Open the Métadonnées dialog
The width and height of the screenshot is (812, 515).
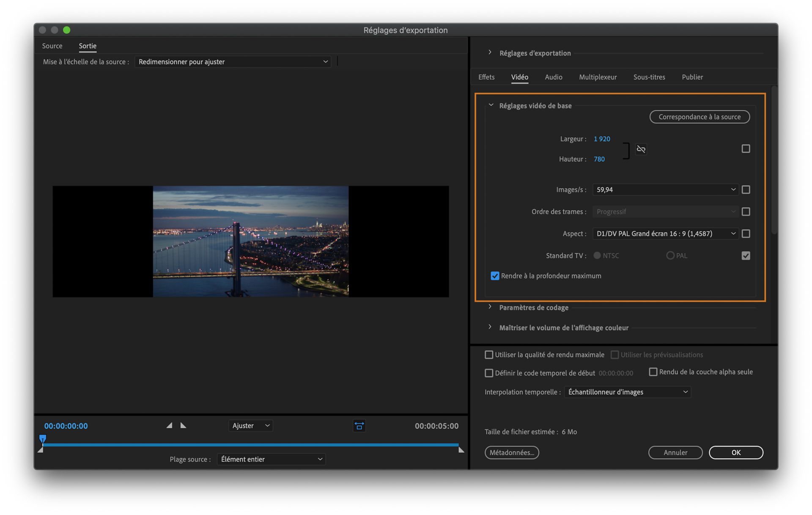[511, 452]
